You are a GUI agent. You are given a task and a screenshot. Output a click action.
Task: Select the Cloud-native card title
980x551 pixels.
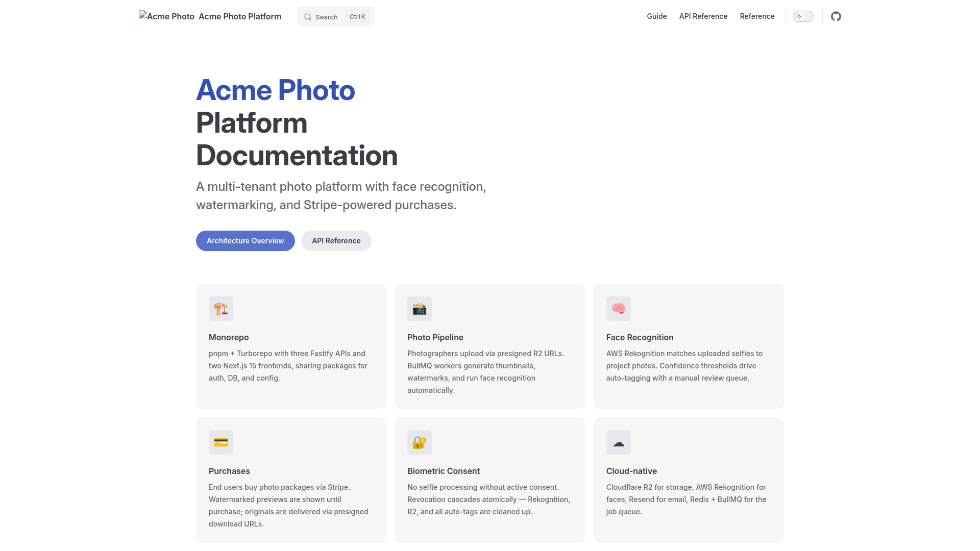[x=631, y=471]
